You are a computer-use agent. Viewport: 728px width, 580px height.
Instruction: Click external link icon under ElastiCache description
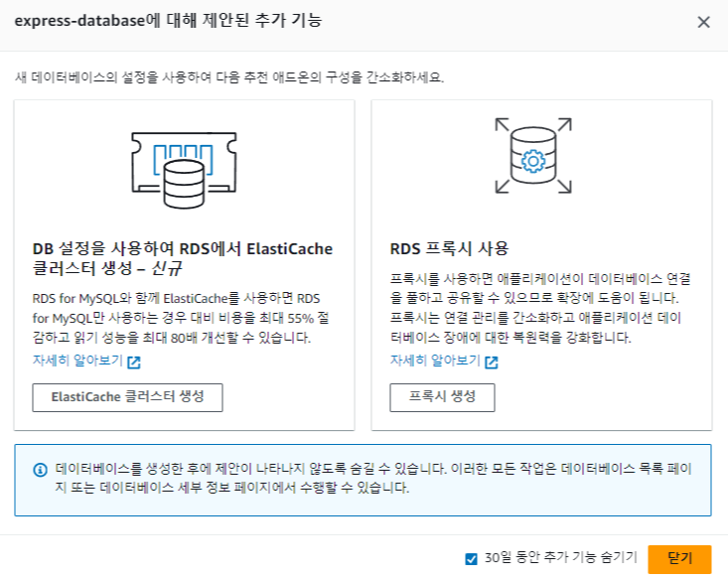coord(134,362)
